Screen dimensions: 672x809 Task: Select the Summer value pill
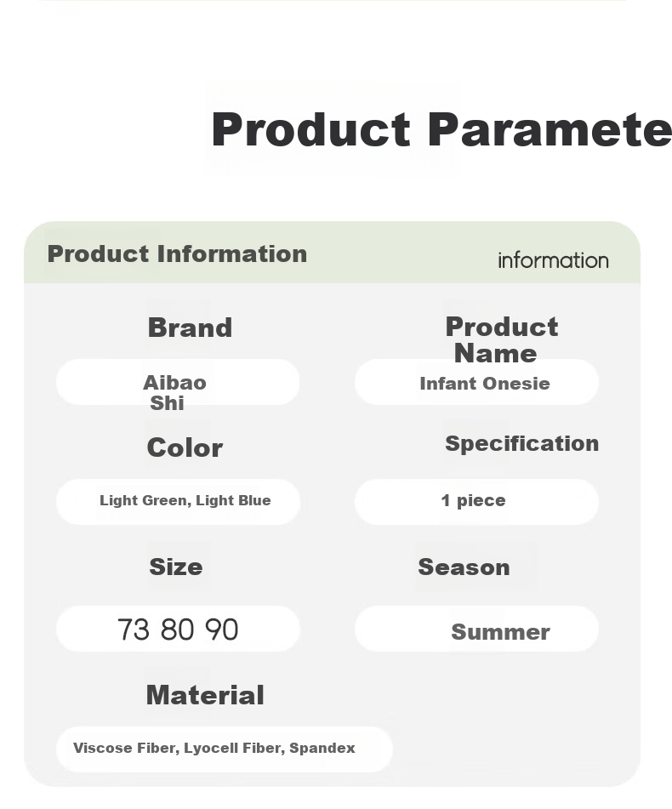476,629
